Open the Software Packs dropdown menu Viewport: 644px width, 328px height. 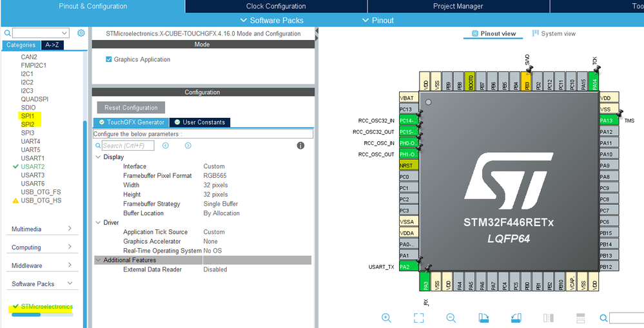pyautogui.click(x=271, y=20)
